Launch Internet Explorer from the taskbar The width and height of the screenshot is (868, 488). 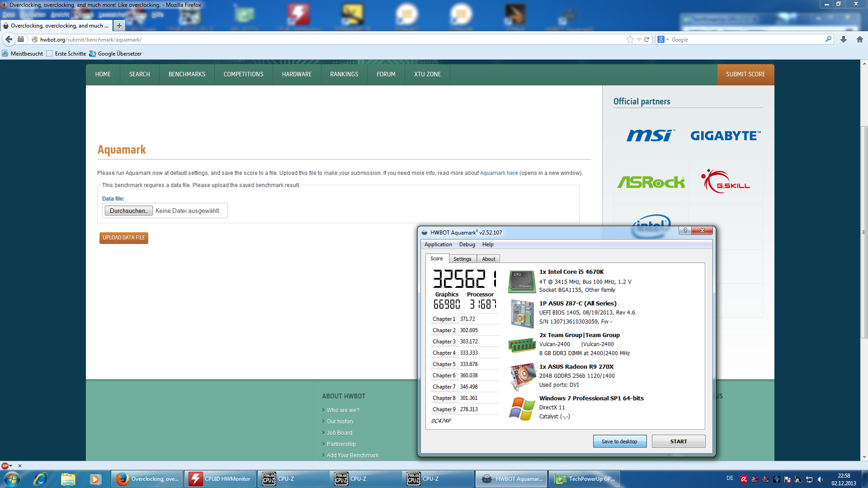click(41, 479)
